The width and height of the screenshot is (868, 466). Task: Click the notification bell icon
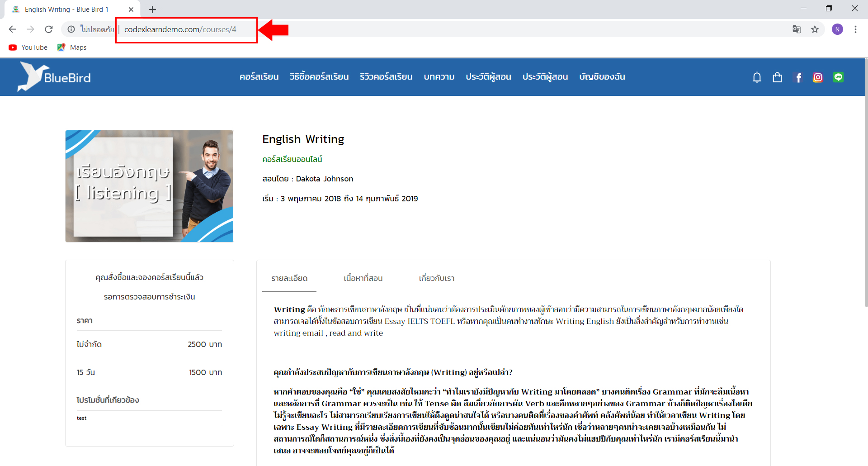[x=757, y=77]
